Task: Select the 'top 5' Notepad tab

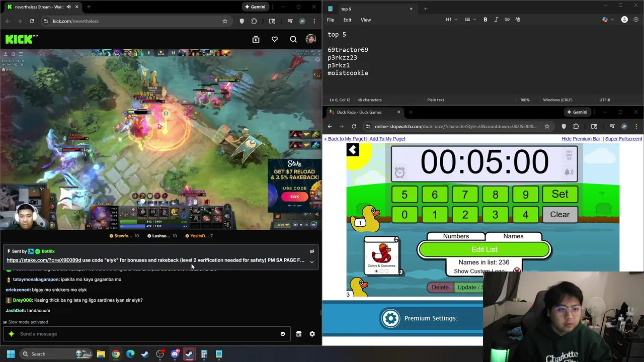Action: click(371, 9)
